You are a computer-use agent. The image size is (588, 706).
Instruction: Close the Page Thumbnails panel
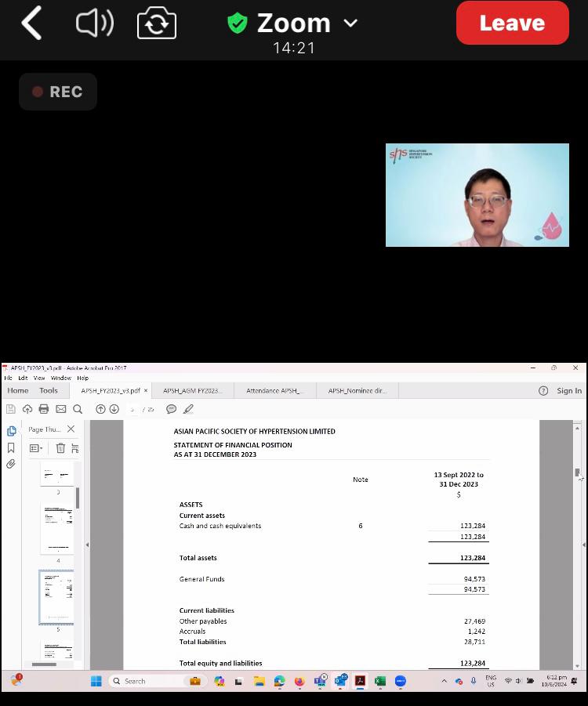tap(71, 429)
